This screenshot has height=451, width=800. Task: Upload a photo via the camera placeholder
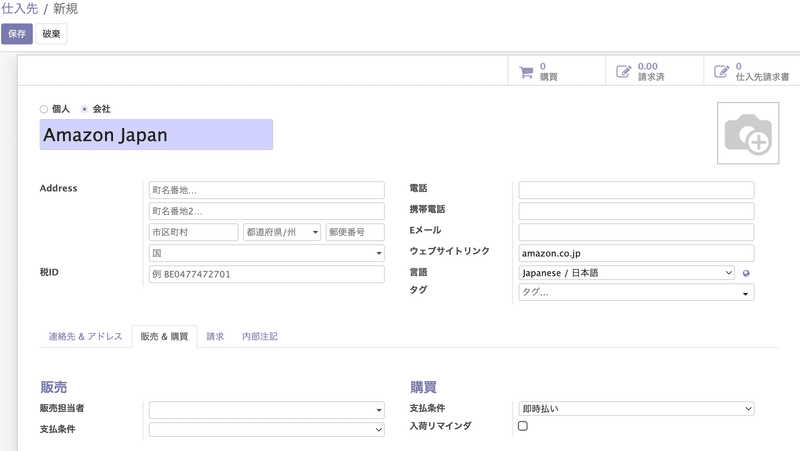click(x=748, y=133)
